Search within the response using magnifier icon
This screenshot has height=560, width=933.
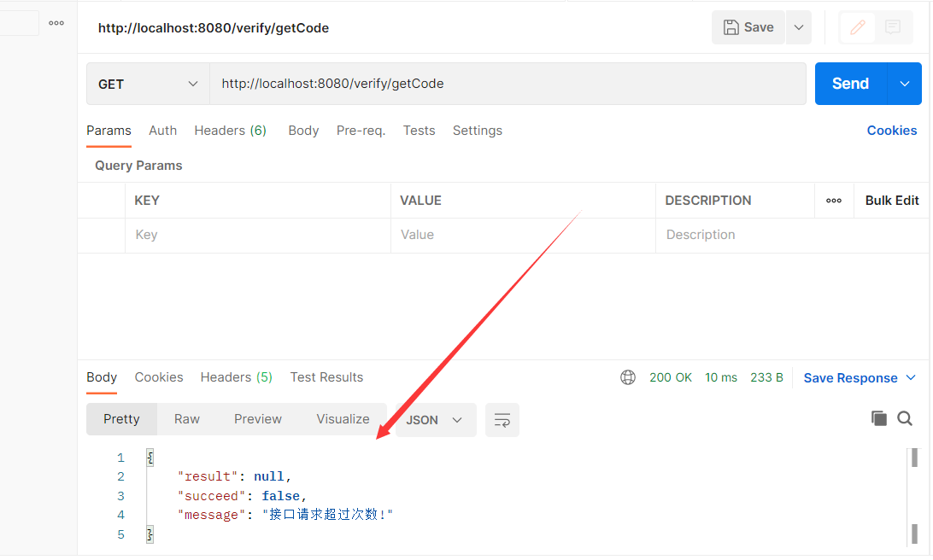905,418
